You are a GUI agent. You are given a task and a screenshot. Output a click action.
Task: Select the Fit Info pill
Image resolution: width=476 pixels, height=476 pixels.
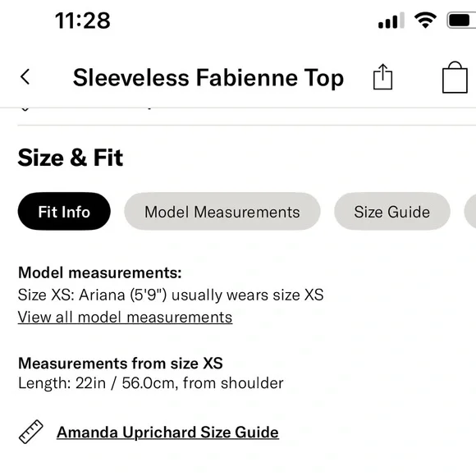point(64,212)
